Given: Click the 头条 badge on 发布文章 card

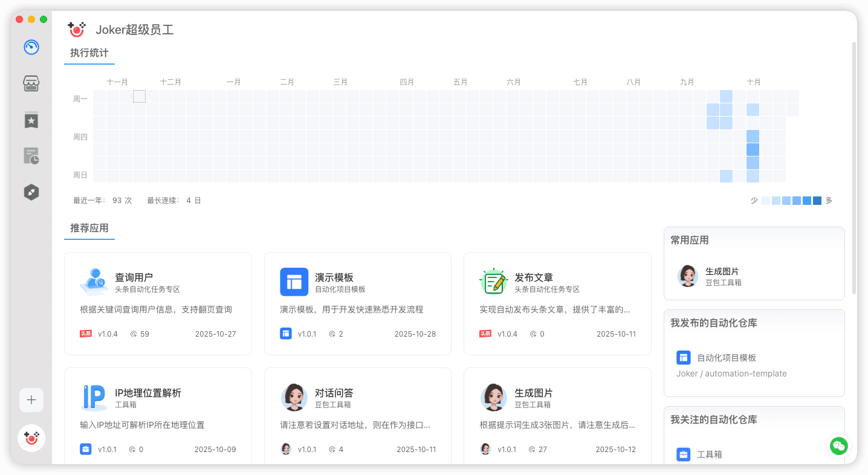Looking at the screenshot, I should (485, 334).
